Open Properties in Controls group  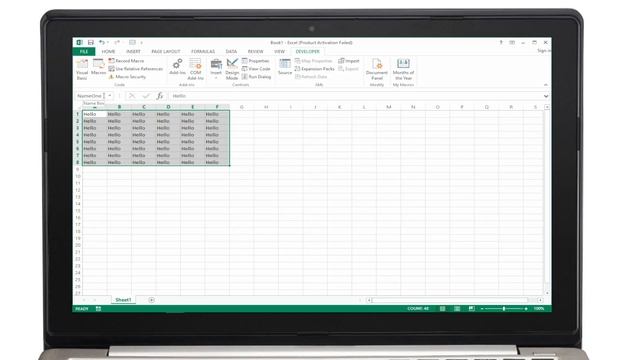click(x=256, y=60)
